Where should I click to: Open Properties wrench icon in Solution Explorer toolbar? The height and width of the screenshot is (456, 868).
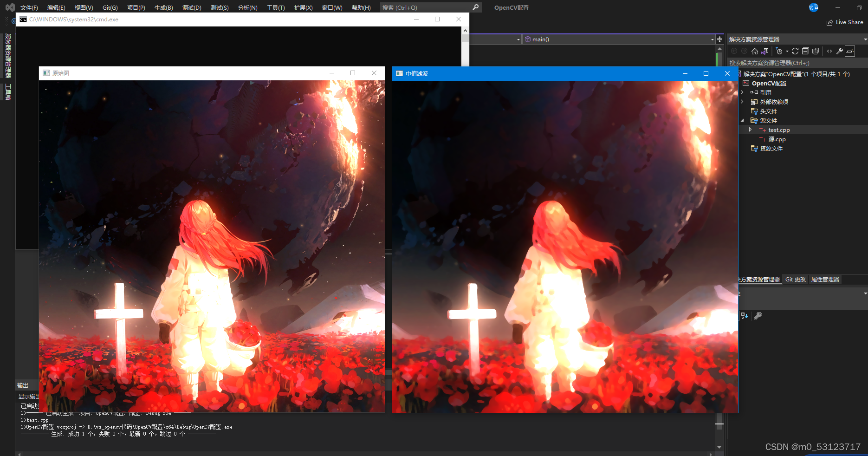[840, 51]
